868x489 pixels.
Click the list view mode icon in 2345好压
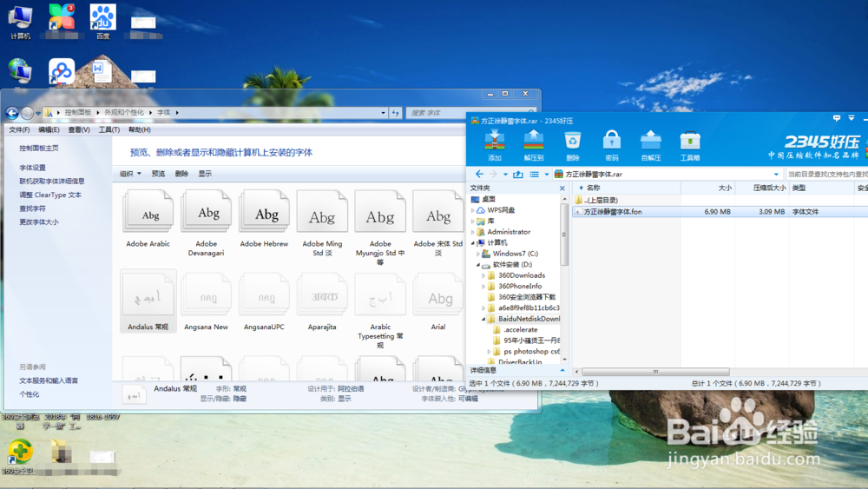coord(534,174)
